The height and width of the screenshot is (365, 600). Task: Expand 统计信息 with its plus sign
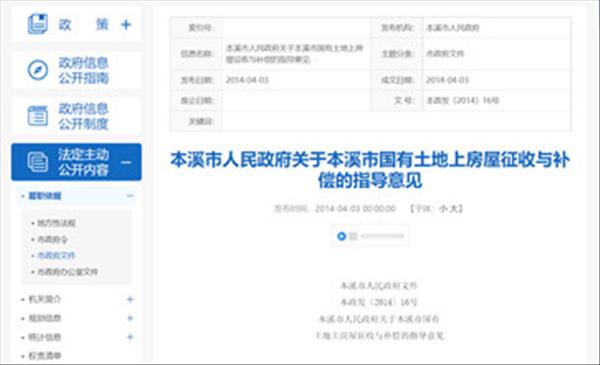point(130,337)
